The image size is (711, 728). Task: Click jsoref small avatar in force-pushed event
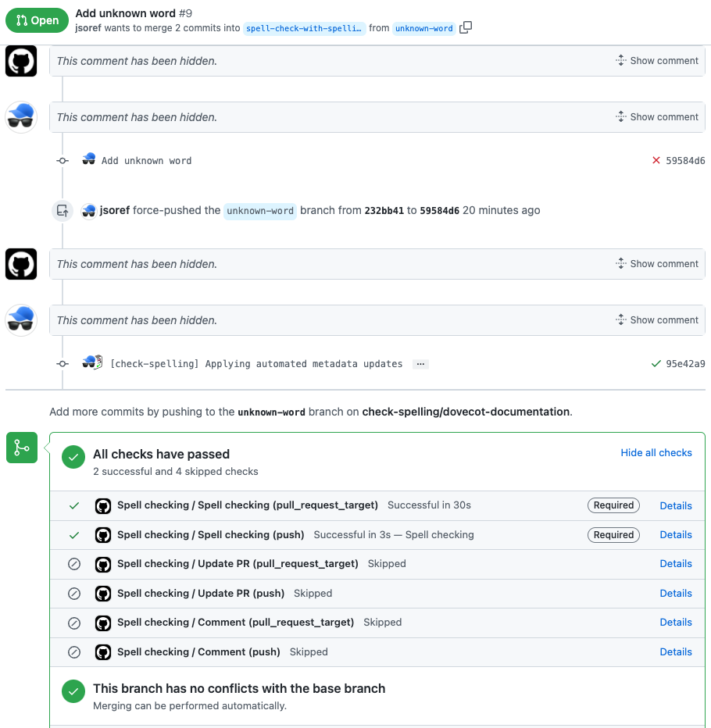click(x=89, y=211)
